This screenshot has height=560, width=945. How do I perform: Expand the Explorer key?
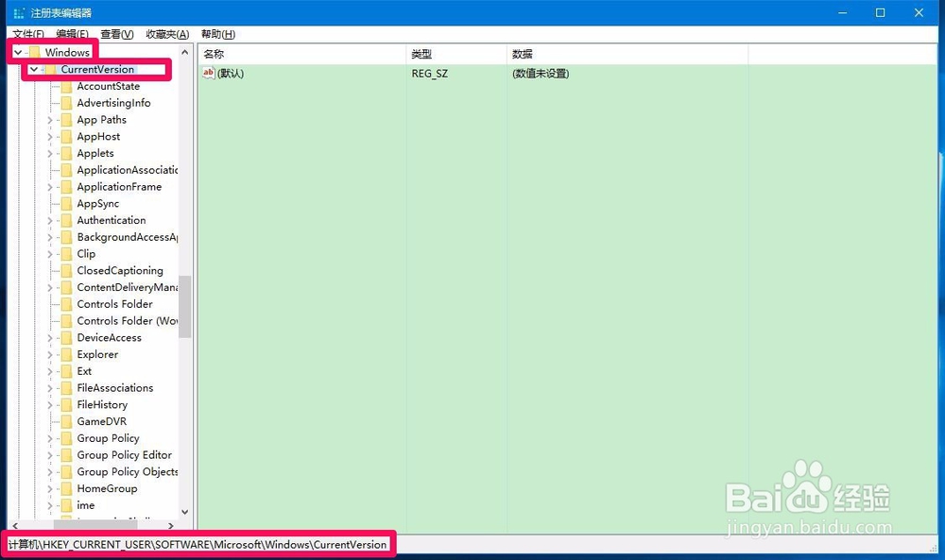[x=50, y=355]
